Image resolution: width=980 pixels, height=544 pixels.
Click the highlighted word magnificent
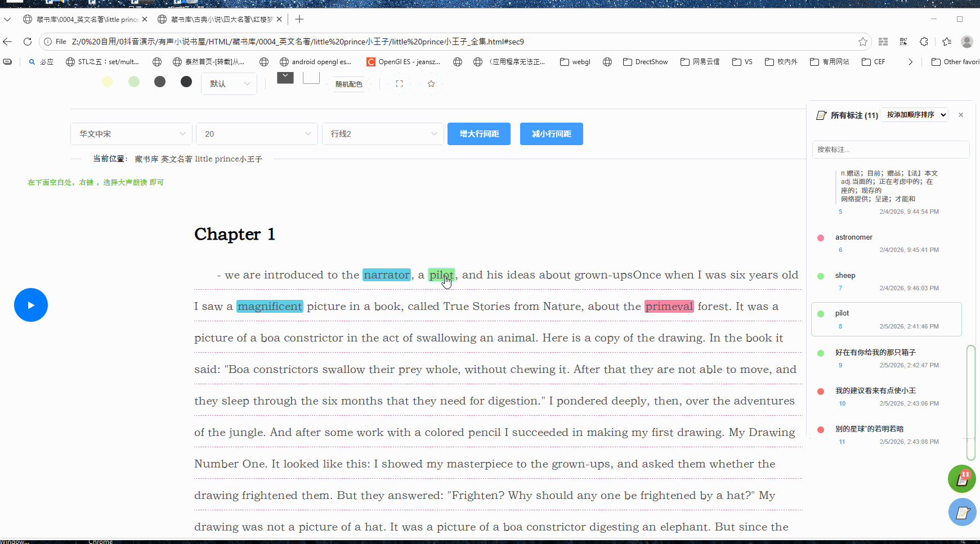point(270,306)
